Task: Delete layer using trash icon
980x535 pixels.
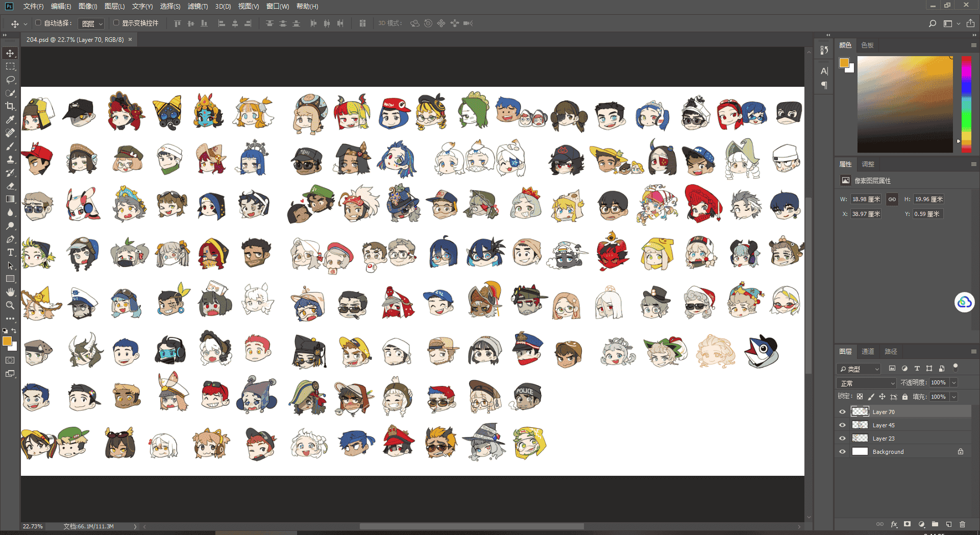Action: pos(962,524)
